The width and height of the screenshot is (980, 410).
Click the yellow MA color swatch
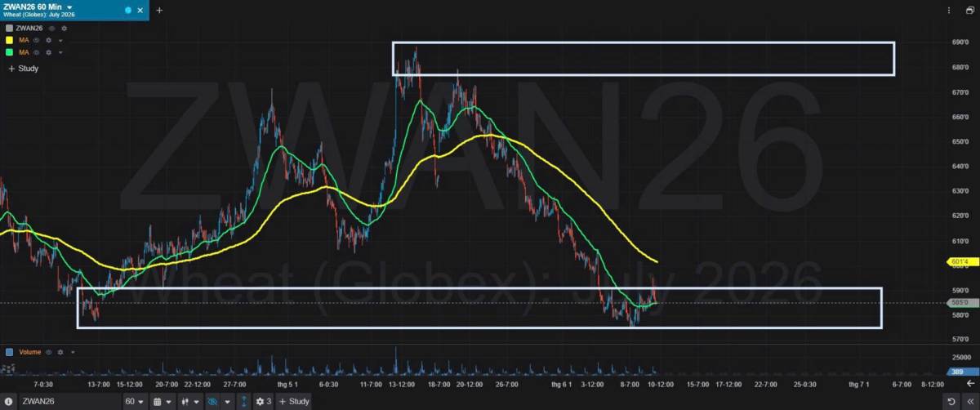(x=9, y=40)
